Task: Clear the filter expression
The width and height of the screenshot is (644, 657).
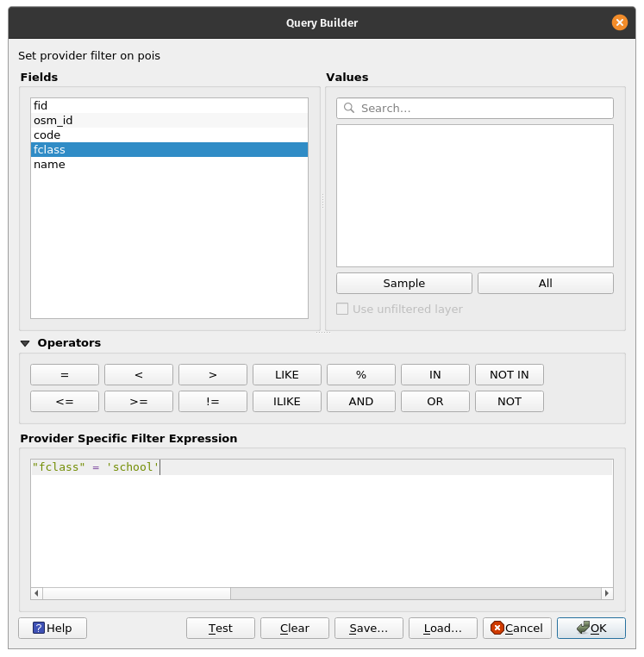Action: (295, 628)
